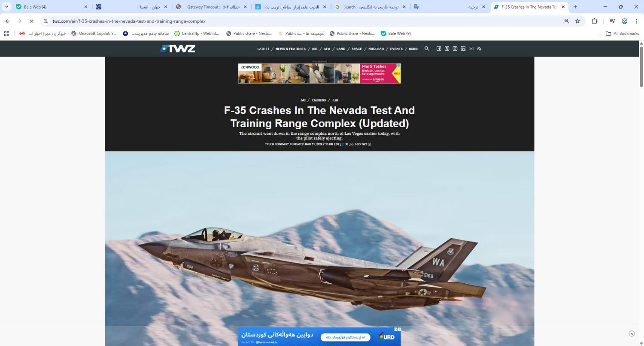644x346 pixels.
Task: Close the bottom Kurdish banner ad
Action: click(x=632, y=334)
